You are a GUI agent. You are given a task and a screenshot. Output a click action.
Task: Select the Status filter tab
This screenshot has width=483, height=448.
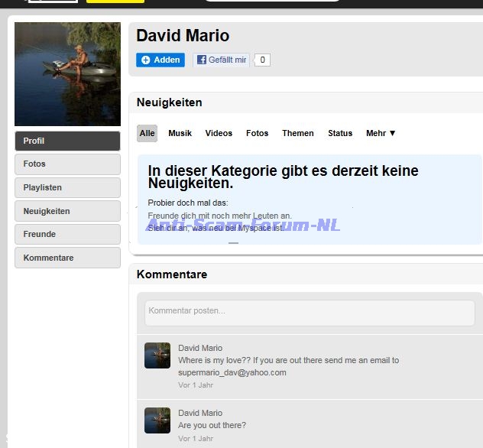pos(340,133)
